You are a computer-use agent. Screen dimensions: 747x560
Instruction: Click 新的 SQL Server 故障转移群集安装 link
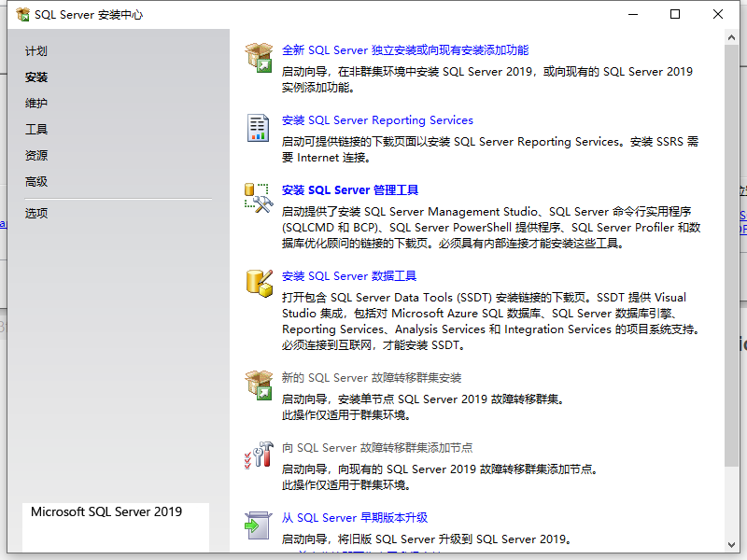point(372,378)
